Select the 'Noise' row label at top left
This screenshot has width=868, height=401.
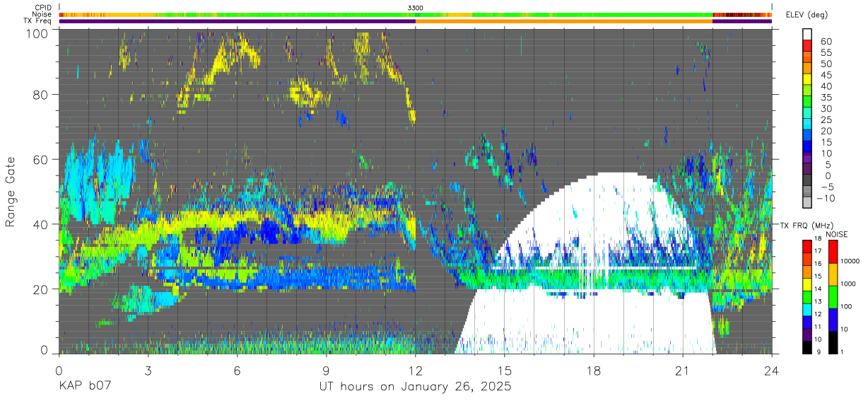tap(42, 14)
